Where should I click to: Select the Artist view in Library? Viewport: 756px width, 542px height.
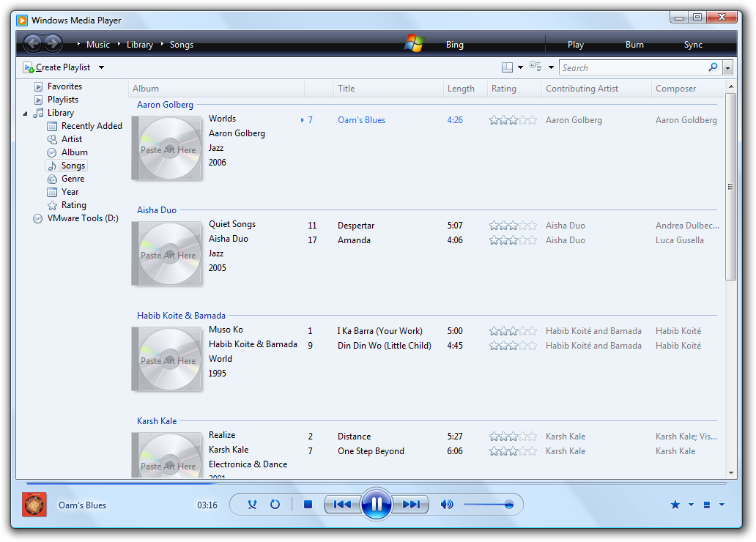(x=71, y=139)
